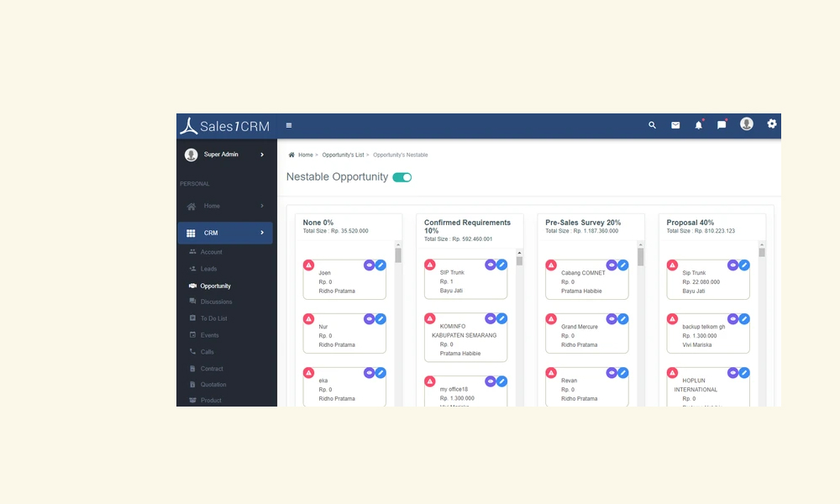
Task: Open Leads in the sidebar
Action: pyautogui.click(x=208, y=269)
